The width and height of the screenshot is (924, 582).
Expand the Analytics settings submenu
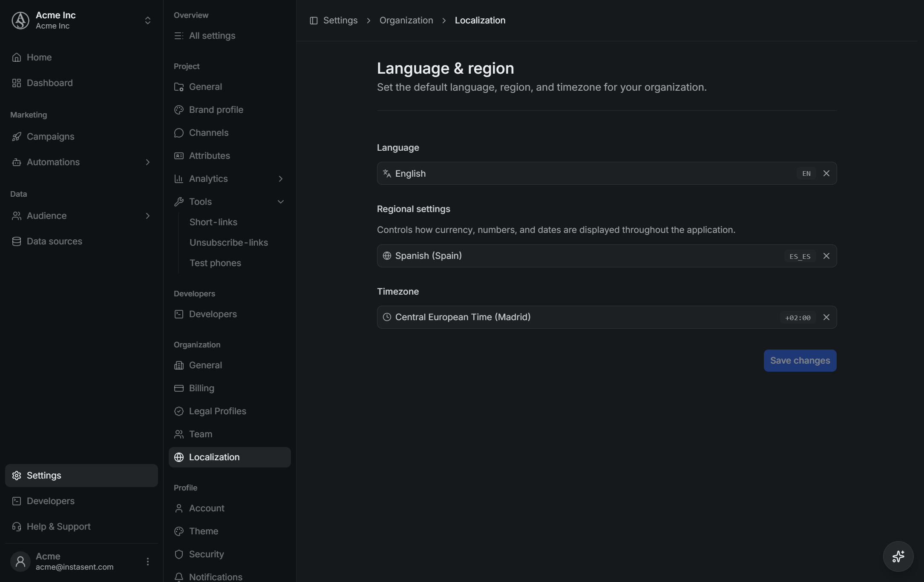click(280, 179)
